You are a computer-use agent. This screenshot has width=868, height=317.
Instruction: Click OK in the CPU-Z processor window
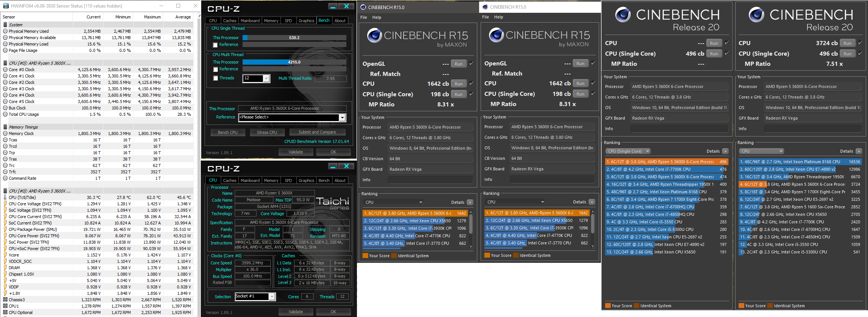(334, 312)
